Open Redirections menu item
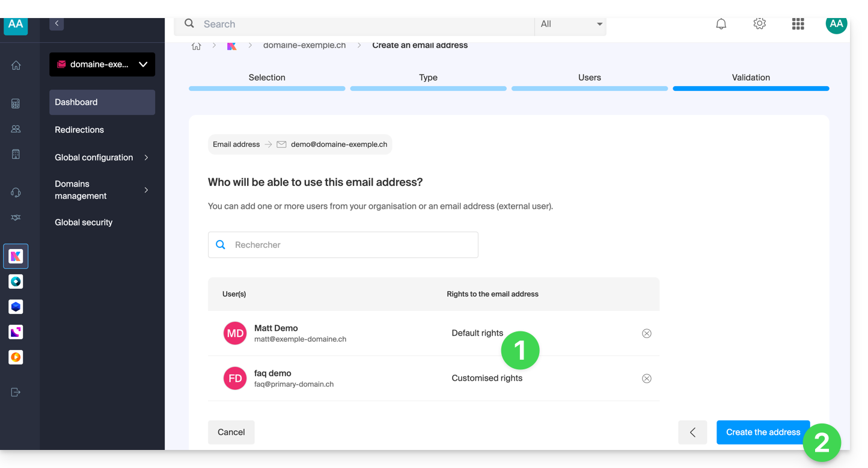This screenshot has width=868, height=468. (79, 130)
